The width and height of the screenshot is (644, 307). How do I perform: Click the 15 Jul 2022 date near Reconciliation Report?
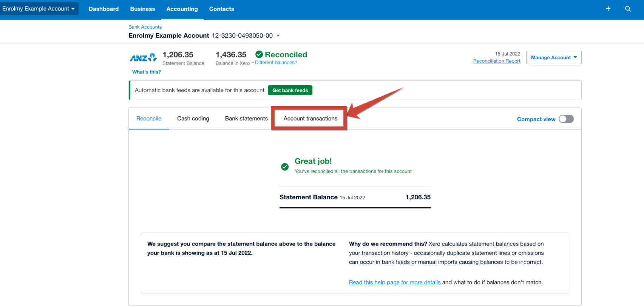(508, 54)
